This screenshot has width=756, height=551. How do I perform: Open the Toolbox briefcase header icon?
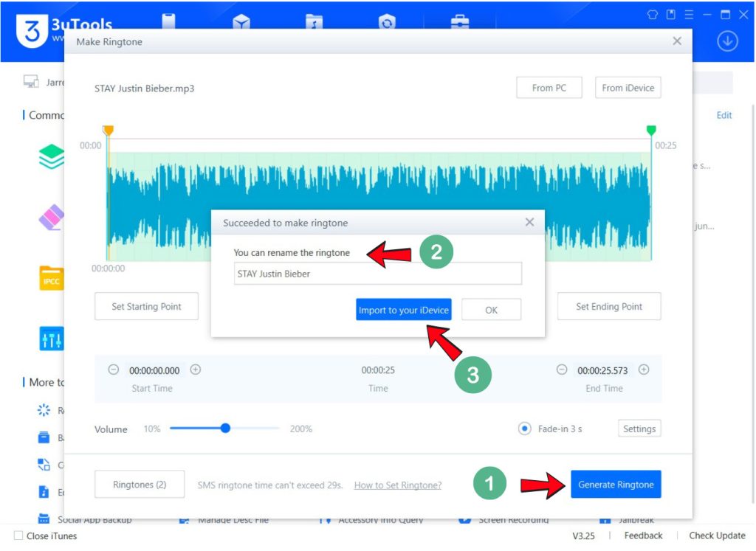tap(459, 21)
